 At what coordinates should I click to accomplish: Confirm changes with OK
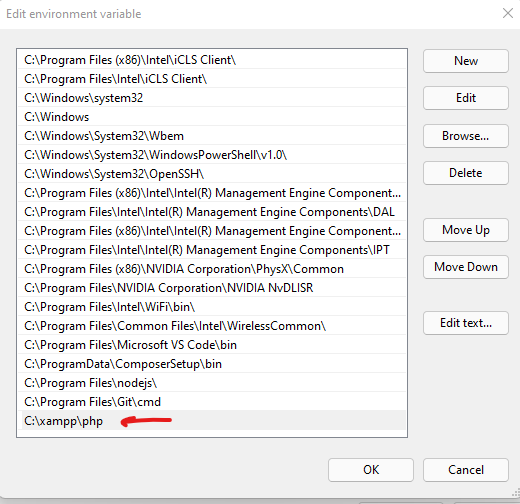pyautogui.click(x=371, y=470)
